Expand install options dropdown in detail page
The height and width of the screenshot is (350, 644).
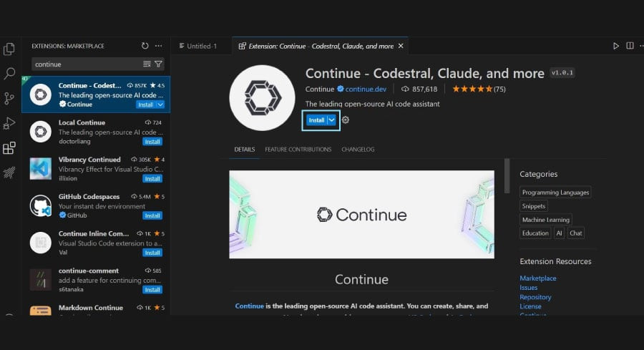(x=331, y=120)
